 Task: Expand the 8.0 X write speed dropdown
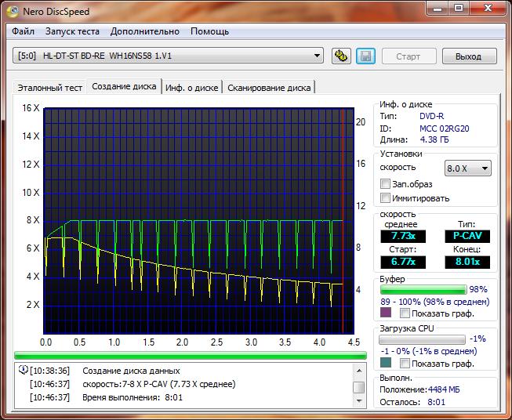coord(467,168)
